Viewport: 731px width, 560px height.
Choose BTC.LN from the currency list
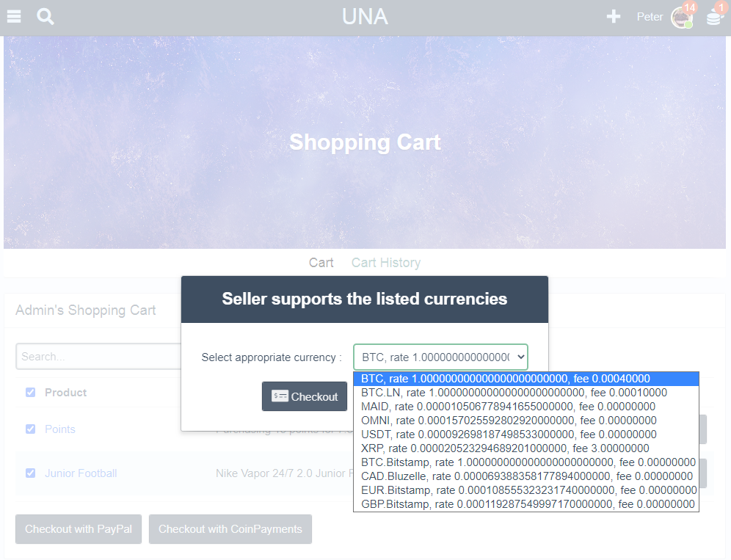click(514, 393)
